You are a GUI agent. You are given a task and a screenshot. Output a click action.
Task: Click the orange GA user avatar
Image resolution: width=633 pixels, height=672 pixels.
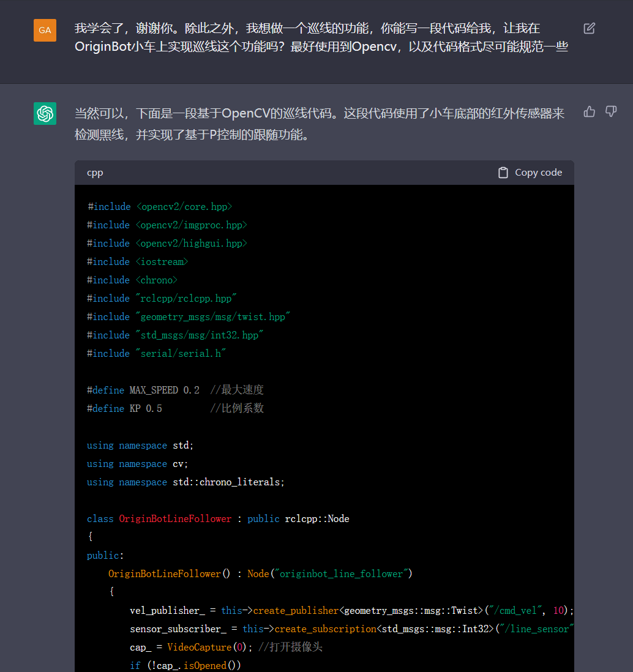(45, 30)
